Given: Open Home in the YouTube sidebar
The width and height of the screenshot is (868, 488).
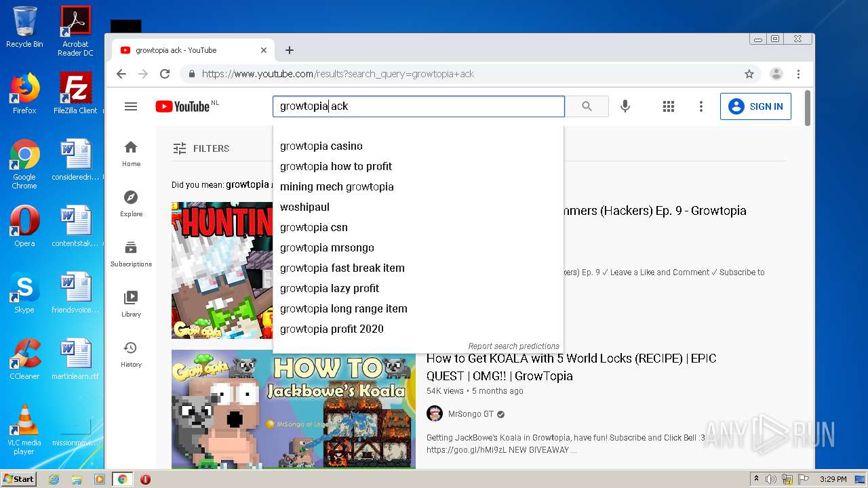Looking at the screenshot, I should (x=131, y=154).
